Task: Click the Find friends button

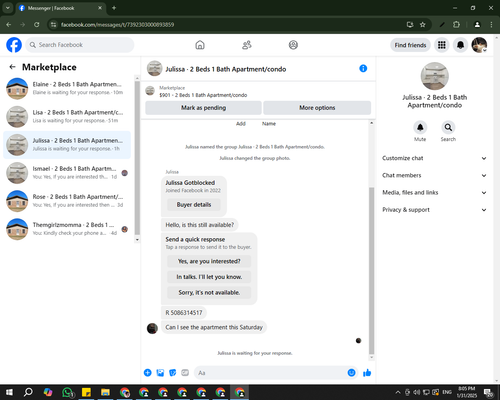Action: point(410,45)
